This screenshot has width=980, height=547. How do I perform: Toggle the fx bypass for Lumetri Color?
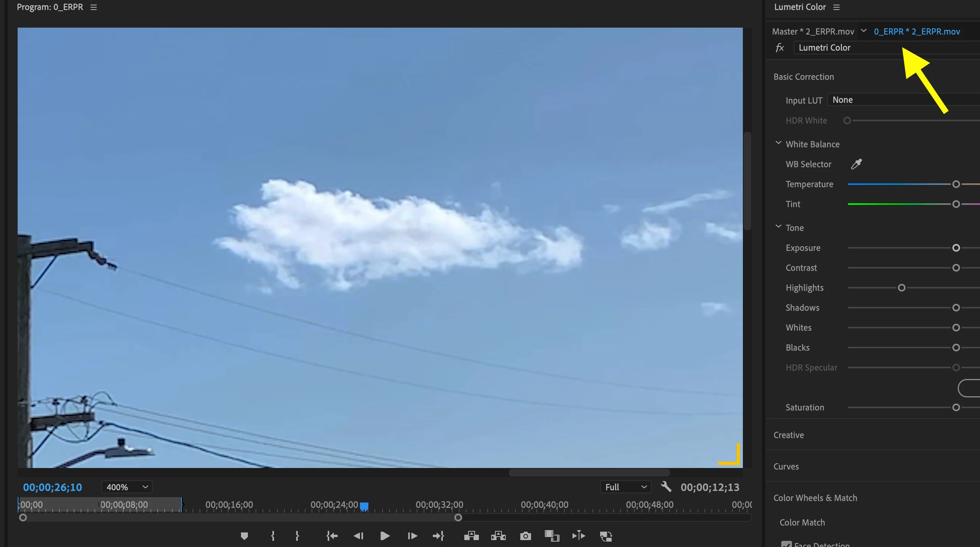pos(780,48)
